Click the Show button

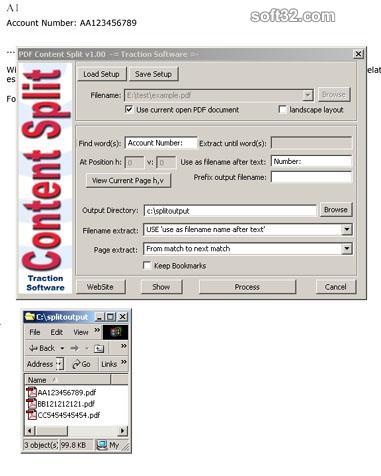(x=162, y=287)
